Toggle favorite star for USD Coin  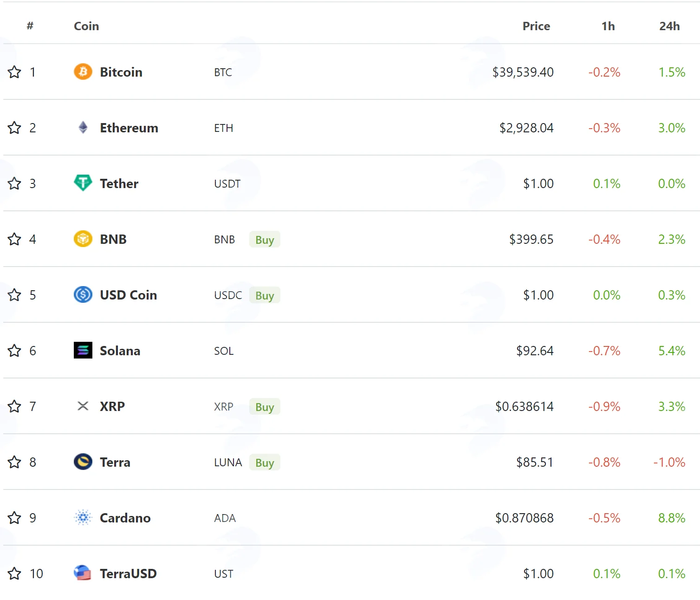tap(14, 295)
